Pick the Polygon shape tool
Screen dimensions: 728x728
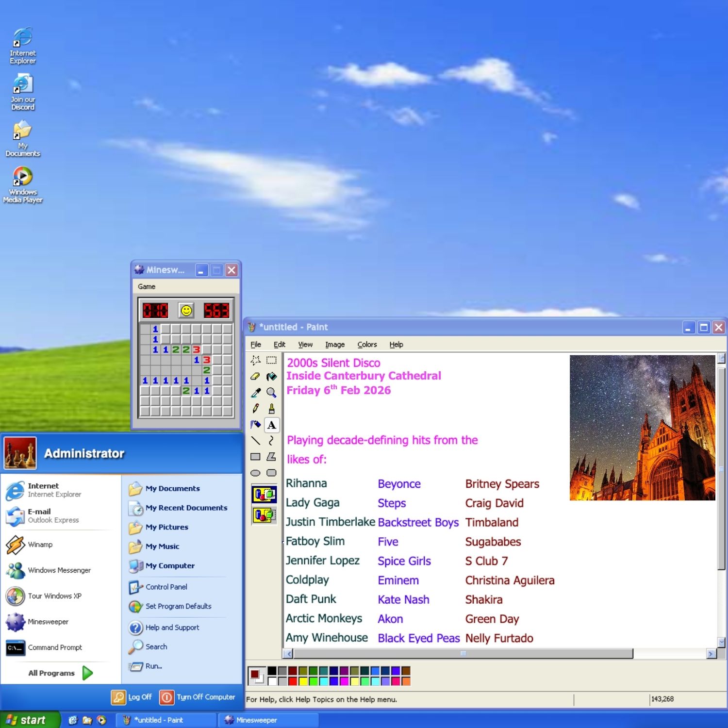(x=272, y=457)
